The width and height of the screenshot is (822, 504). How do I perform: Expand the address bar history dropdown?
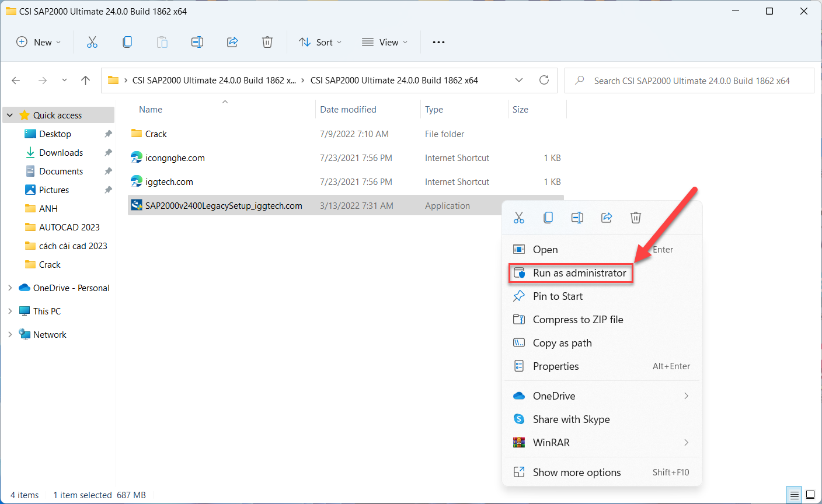pos(519,80)
